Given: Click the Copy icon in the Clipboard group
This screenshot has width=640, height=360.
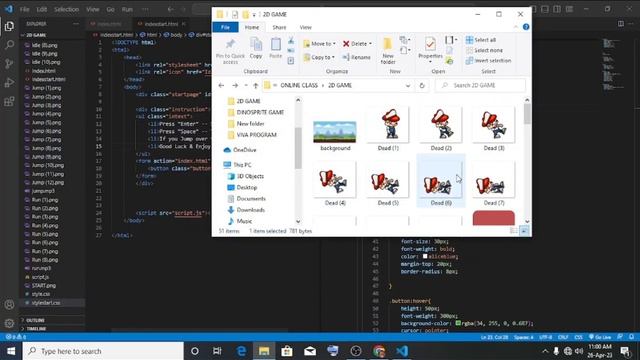Looking at the screenshot, I should click(x=256, y=44).
